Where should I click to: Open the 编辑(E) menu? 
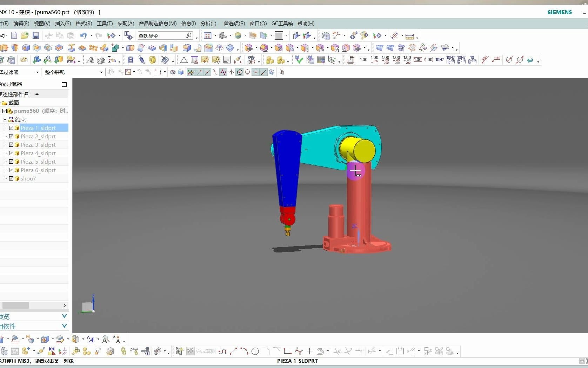(21, 24)
